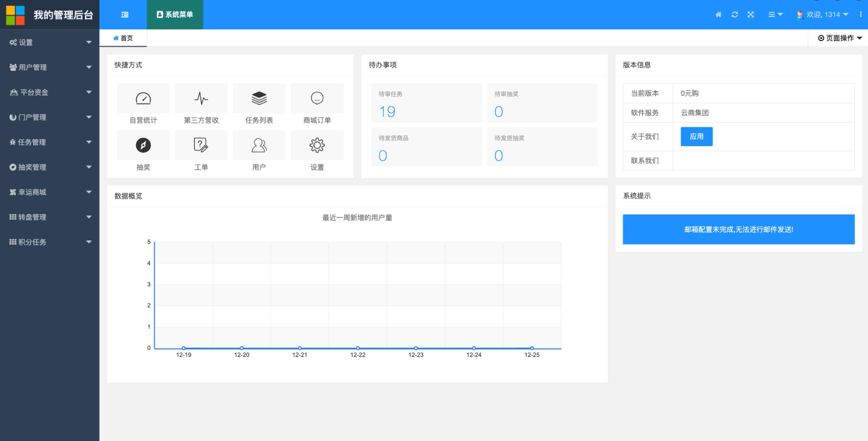Select the 系统菜单 top menu tab
Viewport: 868px width, 441px height.
tap(175, 15)
